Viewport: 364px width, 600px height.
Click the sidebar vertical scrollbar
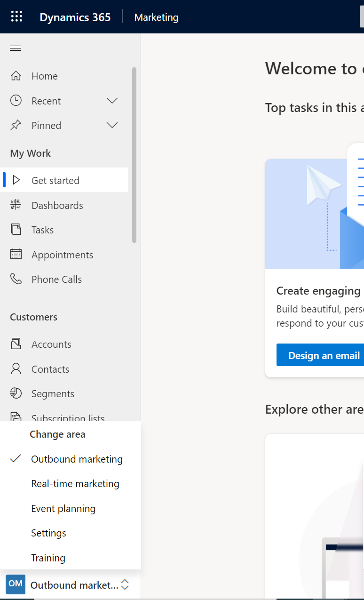[x=134, y=155]
